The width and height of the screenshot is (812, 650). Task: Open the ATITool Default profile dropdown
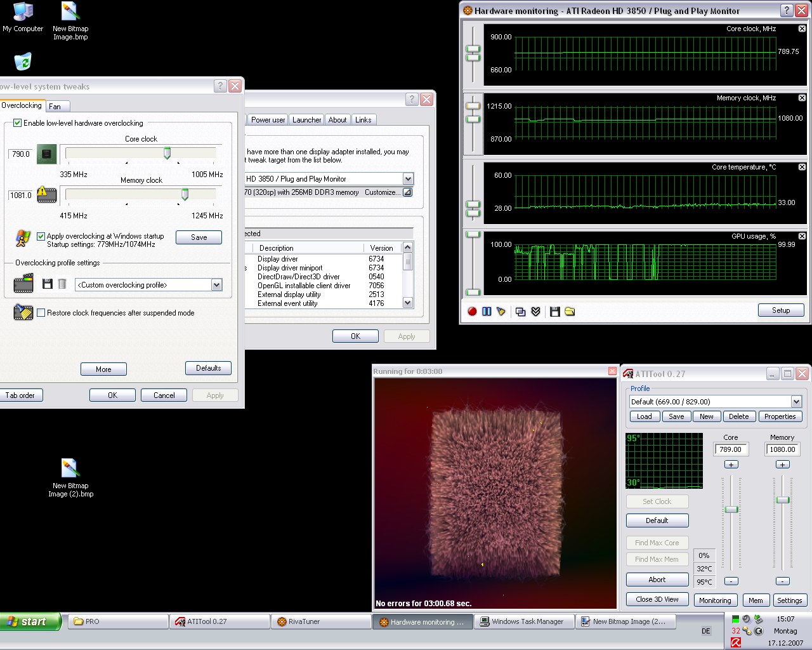coord(796,402)
